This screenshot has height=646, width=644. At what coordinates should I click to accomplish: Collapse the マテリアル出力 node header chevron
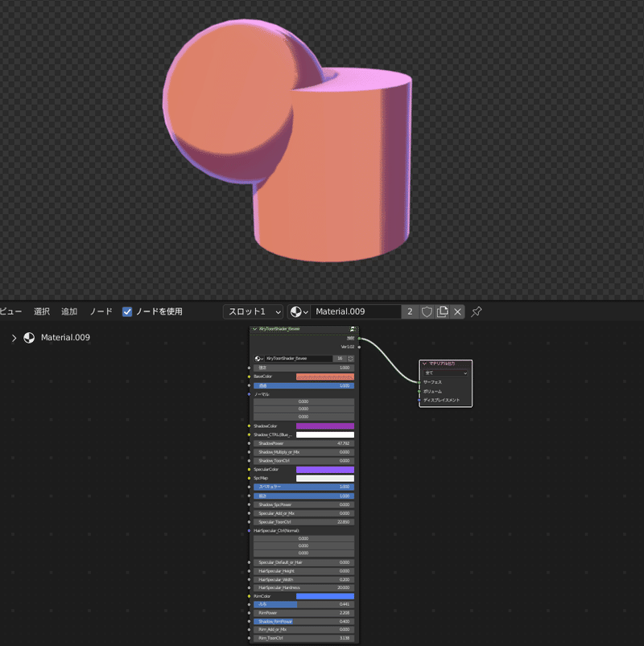coord(424,364)
